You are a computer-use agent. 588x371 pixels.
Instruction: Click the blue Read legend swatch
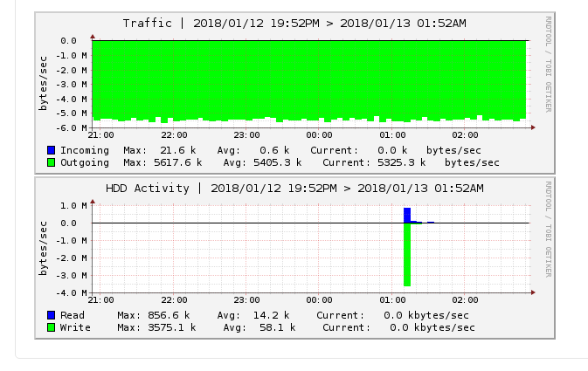[x=52, y=315]
